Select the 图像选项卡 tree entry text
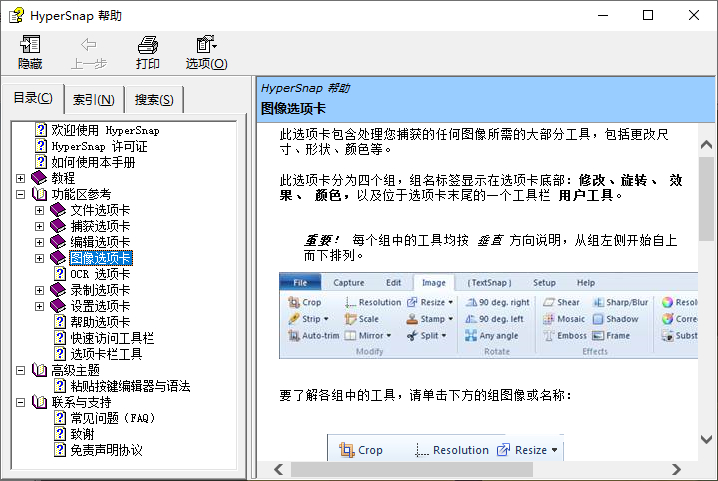The height and width of the screenshot is (481, 718). click(x=100, y=258)
